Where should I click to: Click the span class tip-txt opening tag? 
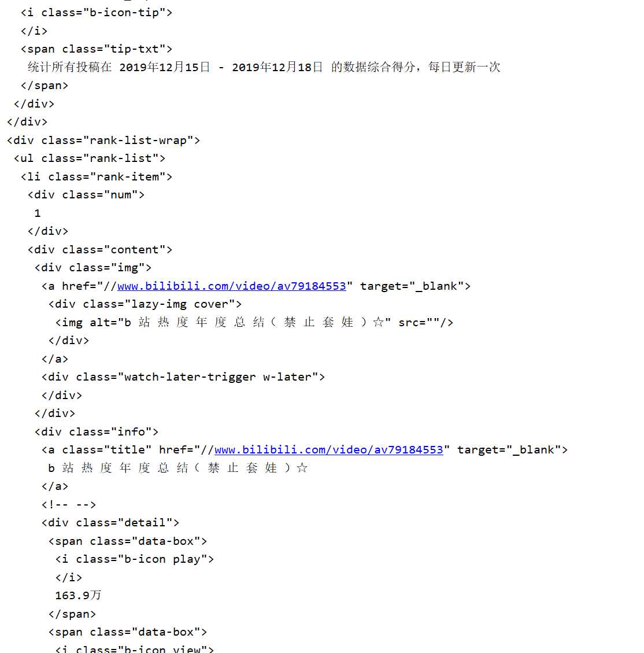click(97, 49)
